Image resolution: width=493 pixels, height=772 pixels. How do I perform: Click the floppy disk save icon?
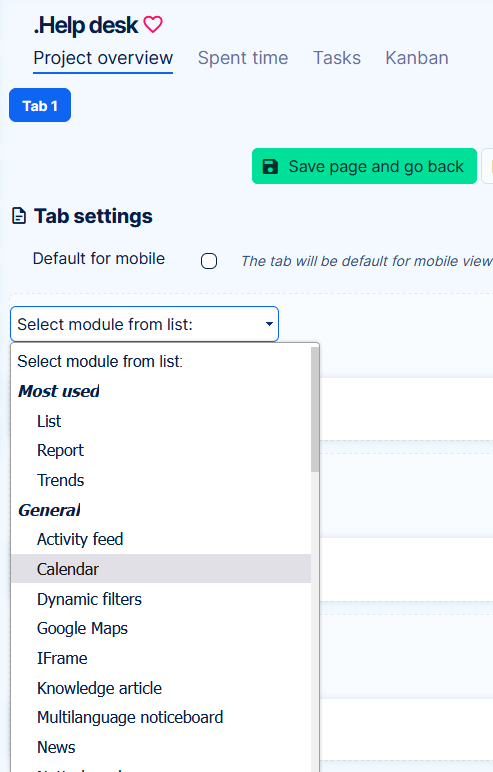(x=270, y=166)
